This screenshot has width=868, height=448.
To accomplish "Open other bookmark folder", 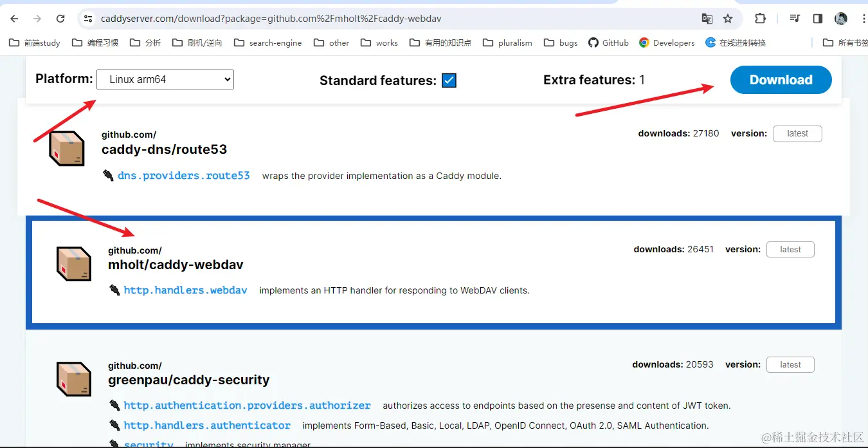I will [331, 42].
